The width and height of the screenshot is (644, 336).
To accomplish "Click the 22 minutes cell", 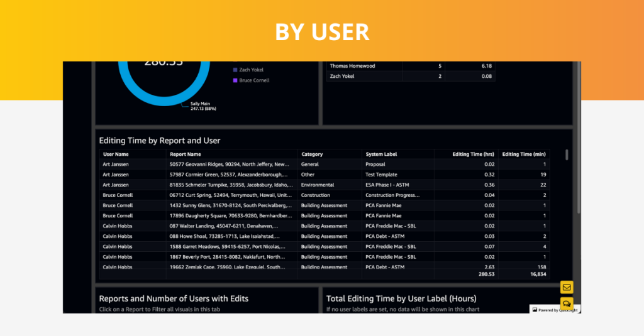I will pyautogui.click(x=543, y=185).
